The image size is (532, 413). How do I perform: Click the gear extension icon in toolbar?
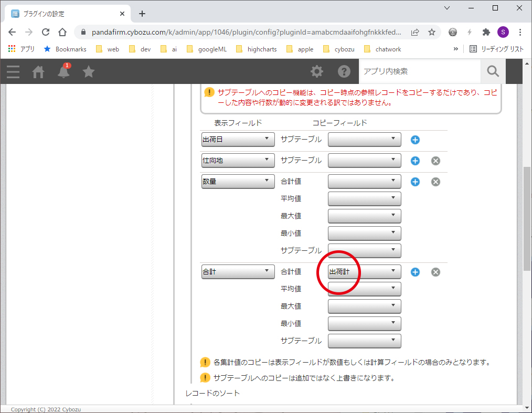pyautogui.click(x=453, y=32)
